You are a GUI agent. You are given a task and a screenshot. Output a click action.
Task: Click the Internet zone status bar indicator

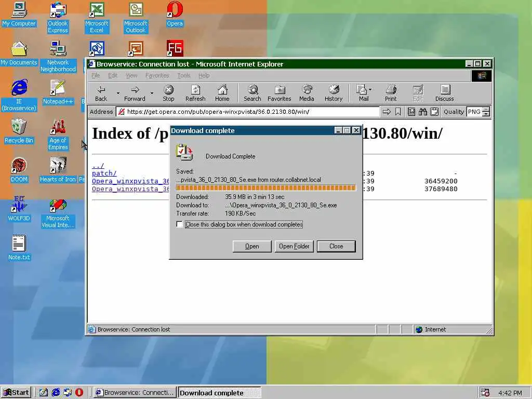[x=431, y=329]
